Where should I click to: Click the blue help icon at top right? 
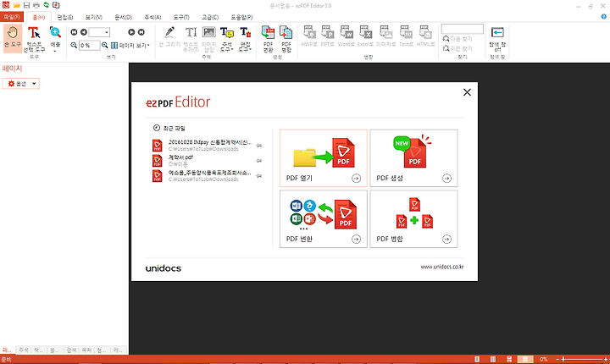[603, 17]
